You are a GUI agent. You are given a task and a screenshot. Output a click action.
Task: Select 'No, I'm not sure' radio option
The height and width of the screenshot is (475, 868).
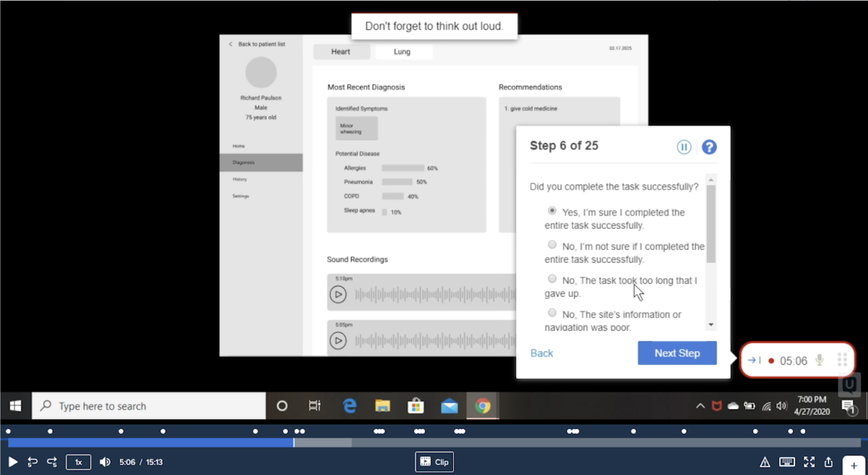552,245
